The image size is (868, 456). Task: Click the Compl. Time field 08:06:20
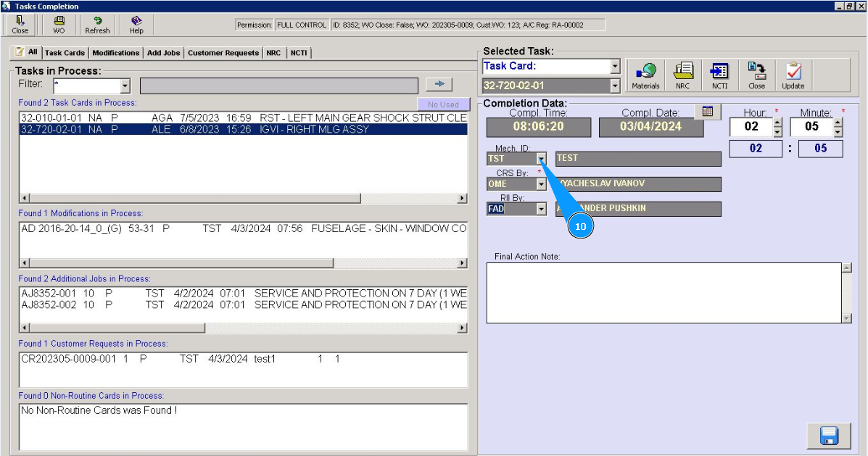538,127
